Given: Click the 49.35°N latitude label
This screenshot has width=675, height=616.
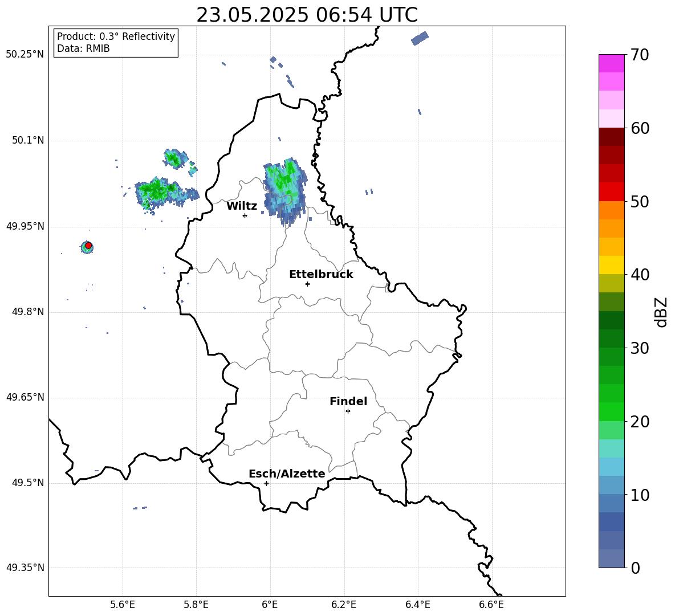Looking at the screenshot, I should point(25,568).
